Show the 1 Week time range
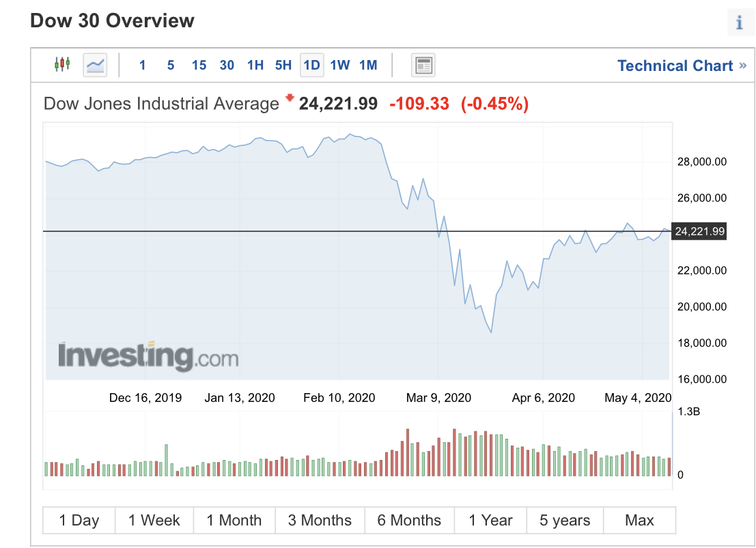Image resolution: width=756 pixels, height=548 pixels. 154,520
